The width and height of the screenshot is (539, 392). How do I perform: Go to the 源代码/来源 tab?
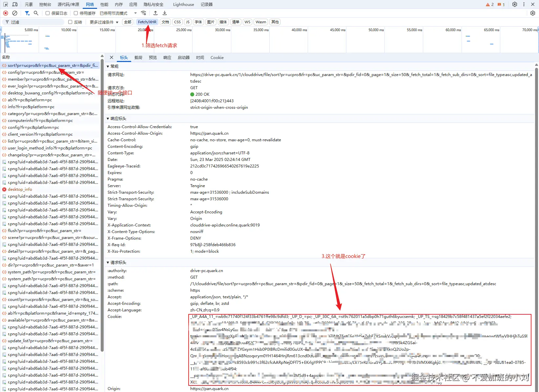[68, 4]
